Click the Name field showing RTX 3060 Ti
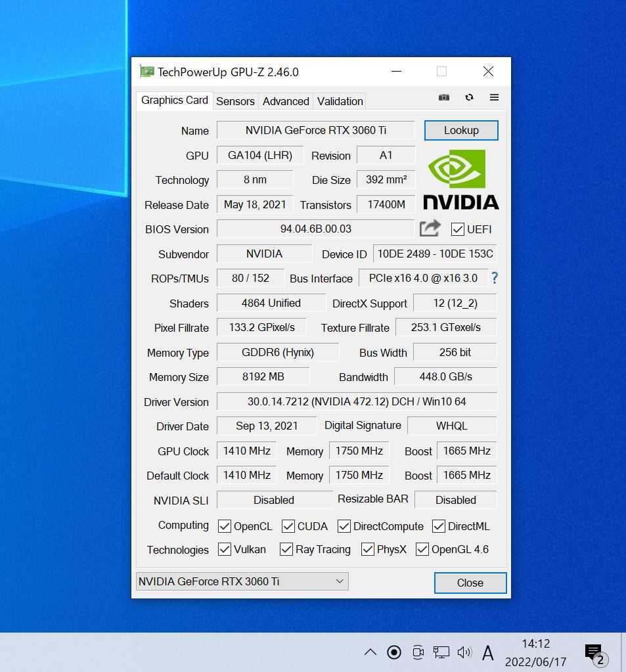The width and height of the screenshot is (626, 672). pos(316,130)
